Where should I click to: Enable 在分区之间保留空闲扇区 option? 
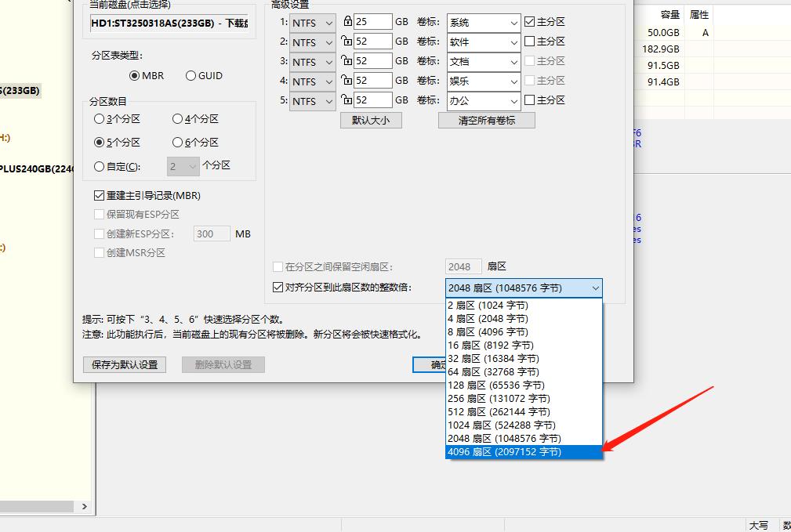pos(278,266)
